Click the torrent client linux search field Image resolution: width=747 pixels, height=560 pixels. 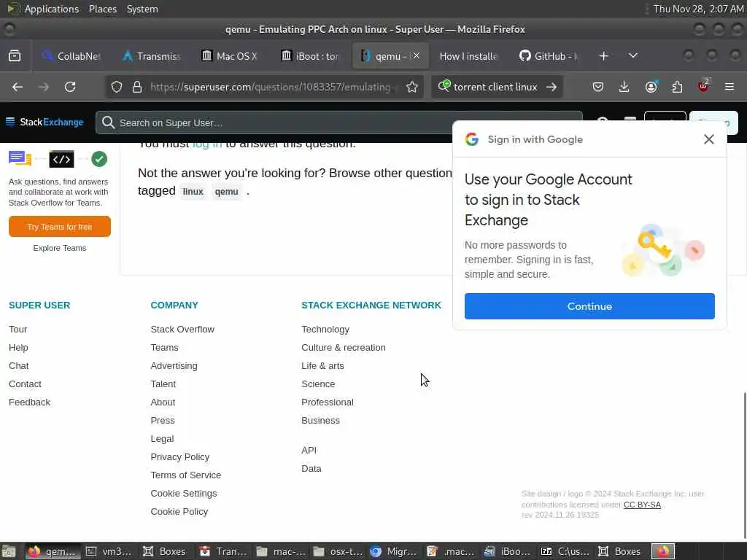coord(495,87)
